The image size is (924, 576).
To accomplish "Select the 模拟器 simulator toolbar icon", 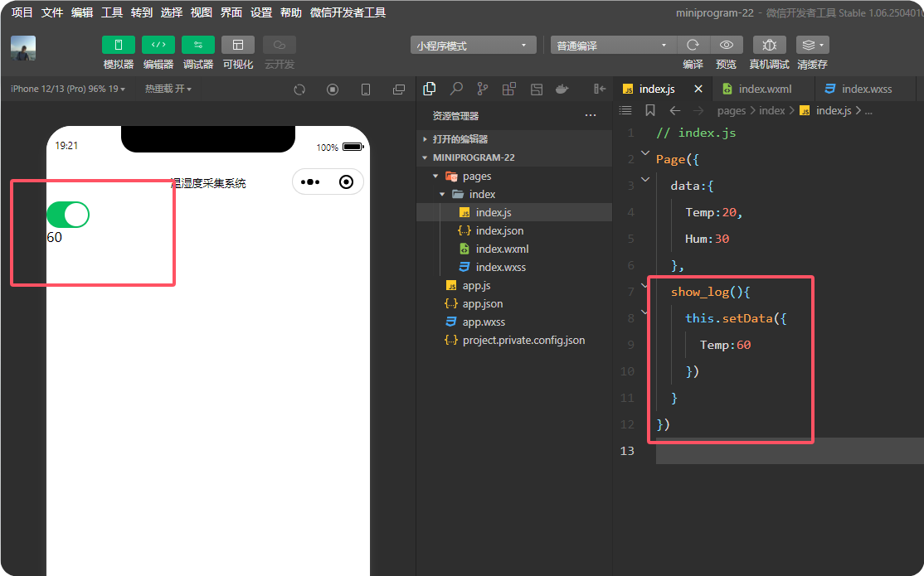I will point(118,44).
